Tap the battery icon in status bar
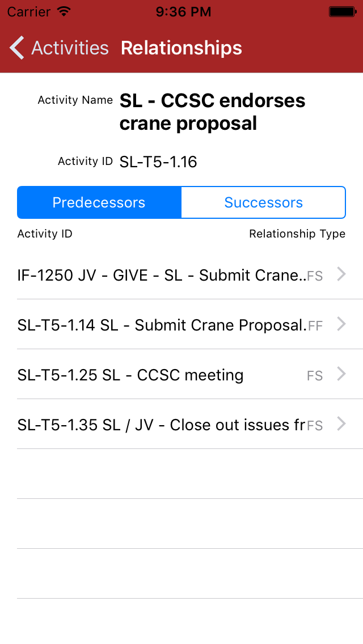Screen dimensions: 363x644 pyautogui.click(x=343, y=11)
